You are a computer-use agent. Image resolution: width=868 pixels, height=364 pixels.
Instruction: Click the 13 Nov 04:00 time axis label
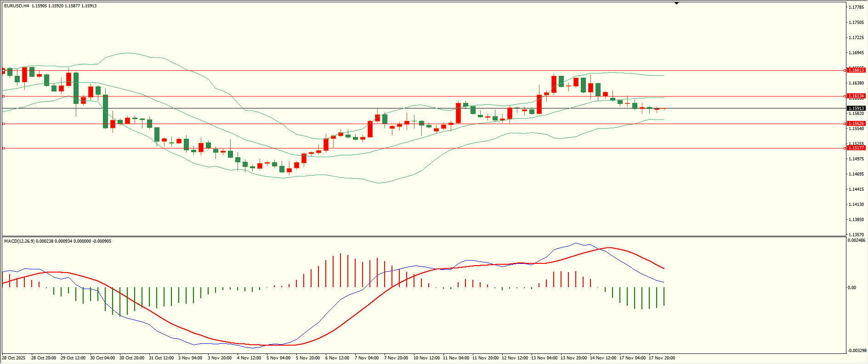544,358
